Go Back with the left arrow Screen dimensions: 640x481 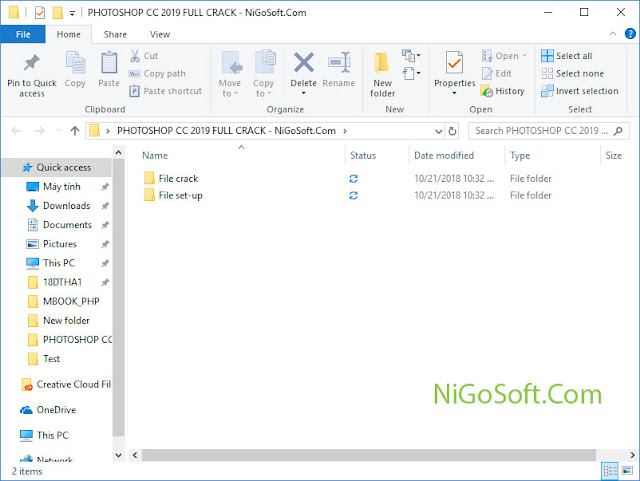tap(16, 131)
